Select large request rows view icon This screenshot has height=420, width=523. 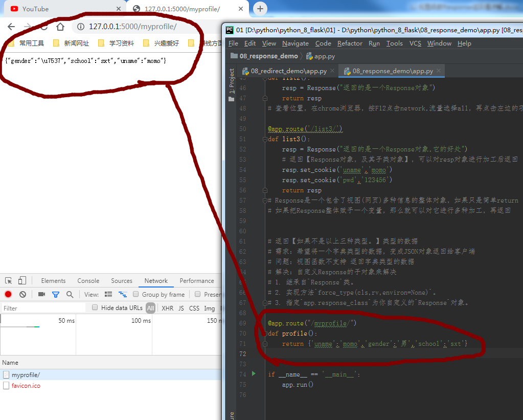pos(108,294)
